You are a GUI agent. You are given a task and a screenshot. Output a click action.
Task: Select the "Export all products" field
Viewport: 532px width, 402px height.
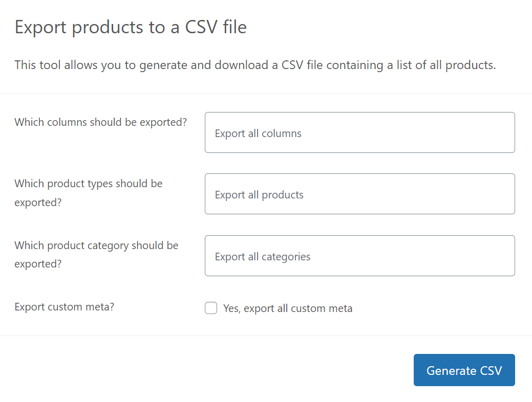359,194
